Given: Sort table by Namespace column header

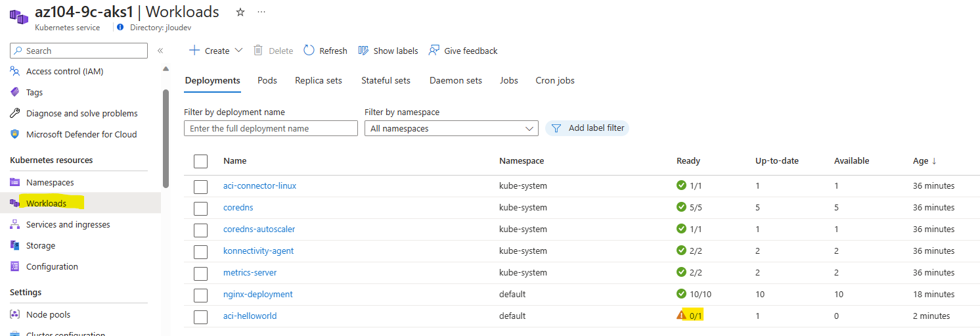Looking at the screenshot, I should click(x=522, y=161).
